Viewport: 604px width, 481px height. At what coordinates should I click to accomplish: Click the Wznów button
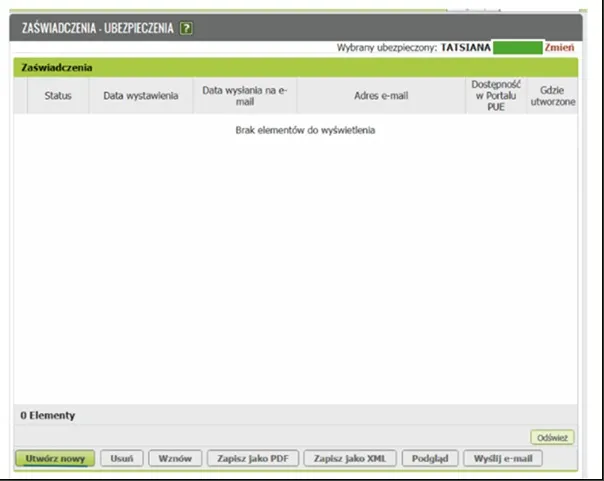(x=175, y=458)
